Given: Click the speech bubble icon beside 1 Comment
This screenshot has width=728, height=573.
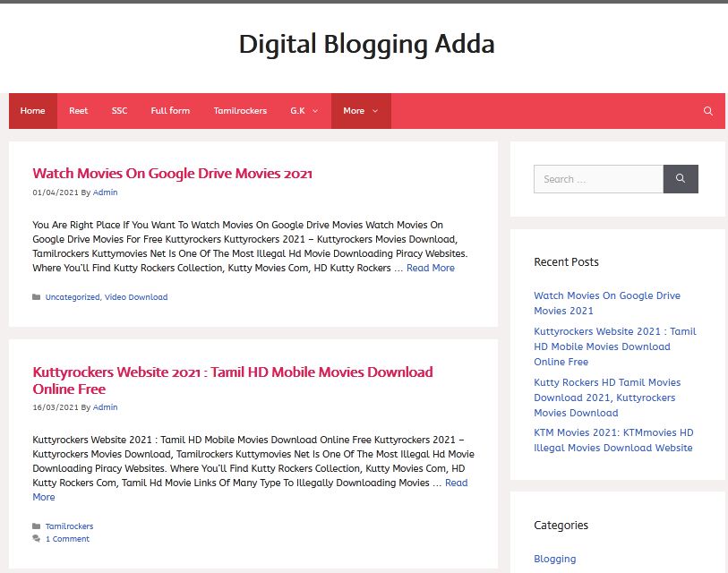Looking at the screenshot, I should click(36, 539).
